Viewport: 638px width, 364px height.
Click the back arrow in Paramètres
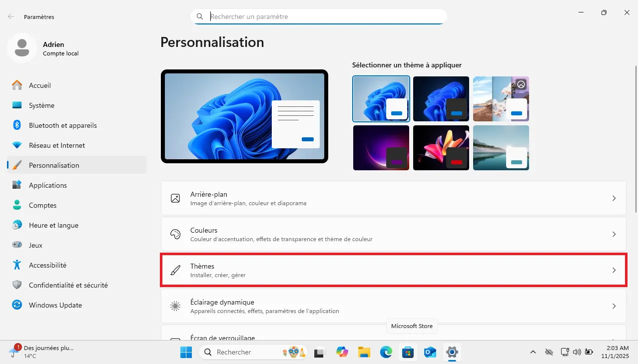pos(10,16)
